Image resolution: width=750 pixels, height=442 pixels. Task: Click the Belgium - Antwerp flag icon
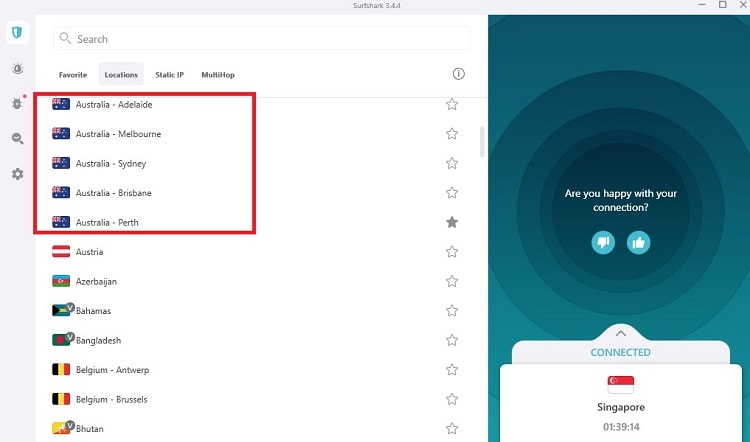pyautogui.click(x=61, y=370)
